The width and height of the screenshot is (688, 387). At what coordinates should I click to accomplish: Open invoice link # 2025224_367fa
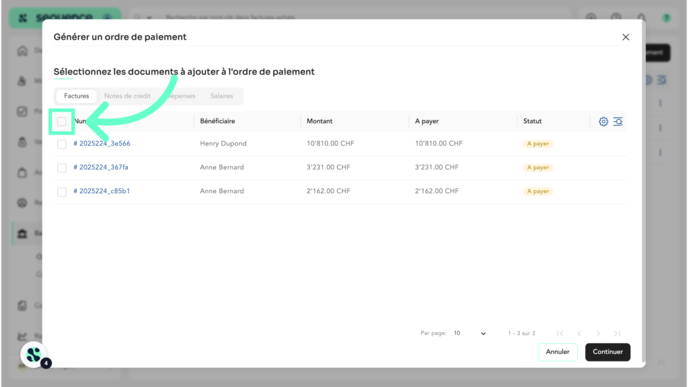[101, 167]
